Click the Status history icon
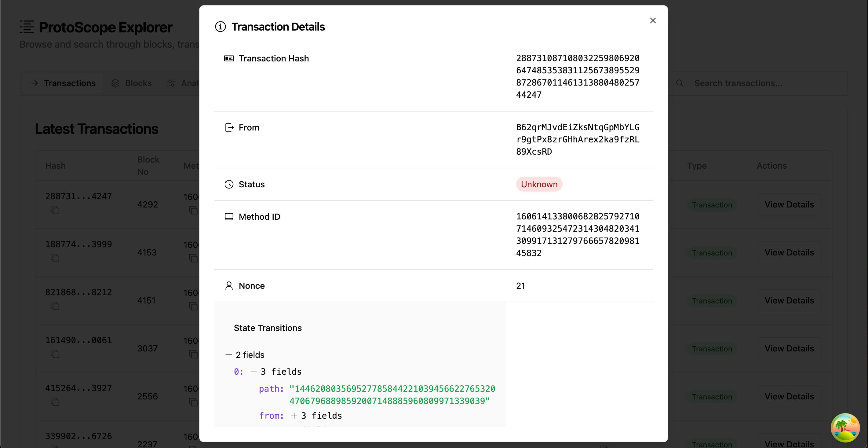The width and height of the screenshot is (868, 448). [228, 184]
